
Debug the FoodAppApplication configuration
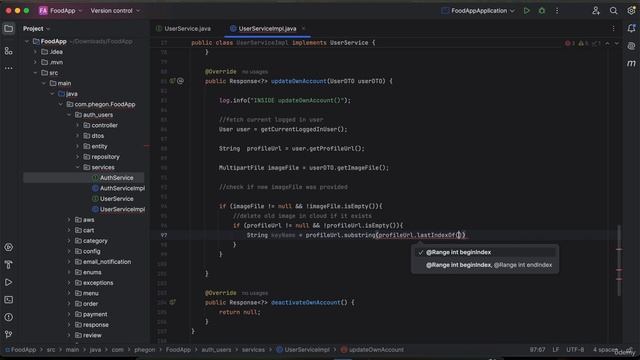[542, 11]
